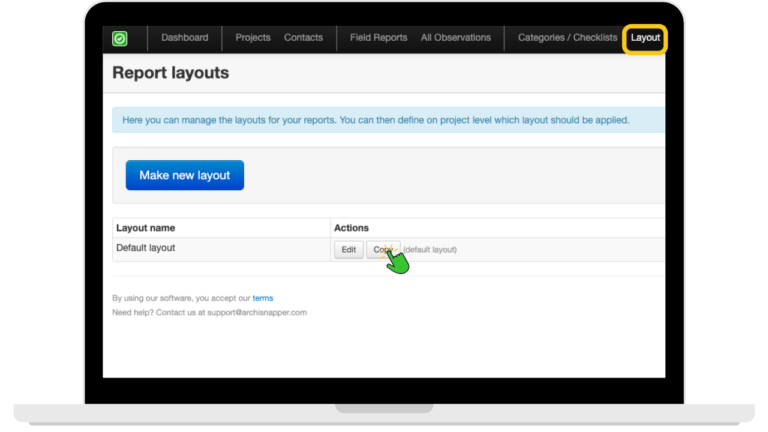Screen dimensions: 768x432
Task: Open Field Reports in the navigation bar
Action: pos(379,38)
